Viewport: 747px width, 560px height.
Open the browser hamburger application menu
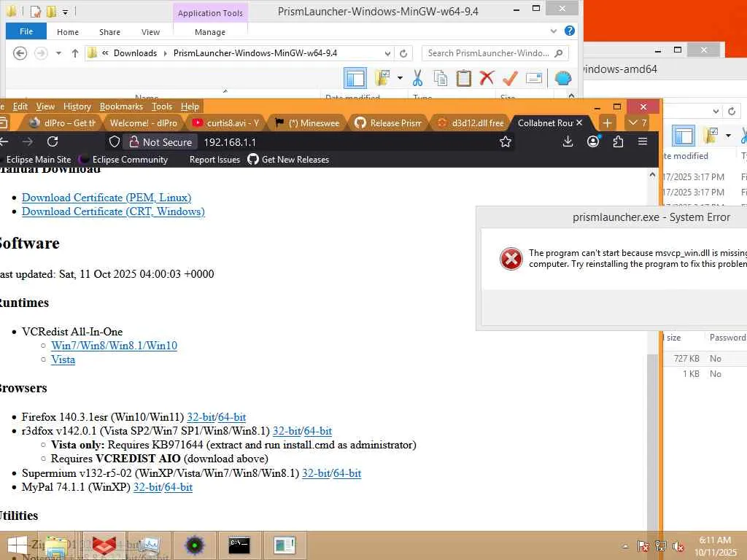coord(643,141)
